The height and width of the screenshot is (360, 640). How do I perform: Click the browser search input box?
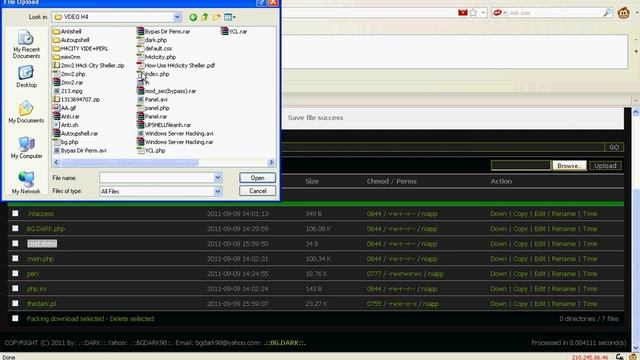[555, 13]
